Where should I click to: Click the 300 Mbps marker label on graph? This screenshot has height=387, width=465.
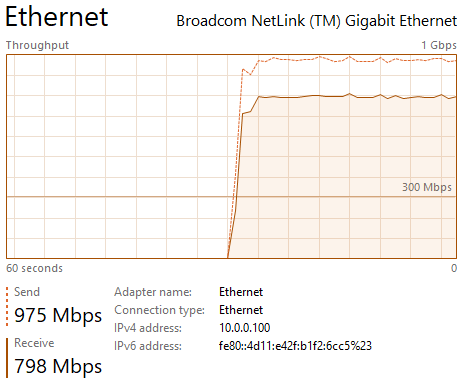pyautogui.click(x=427, y=187)
